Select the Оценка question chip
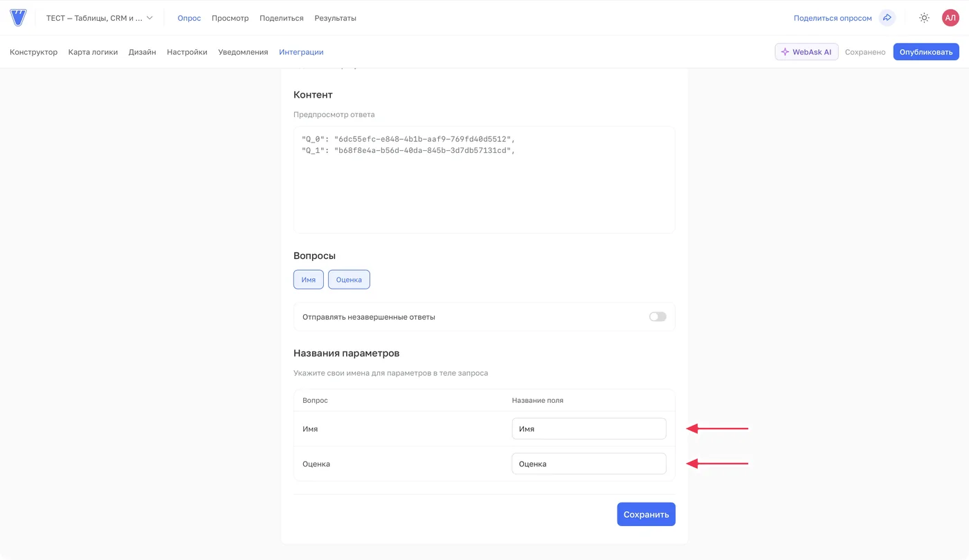Viewport: 969px width, 560px height. [x=349, y=280]
